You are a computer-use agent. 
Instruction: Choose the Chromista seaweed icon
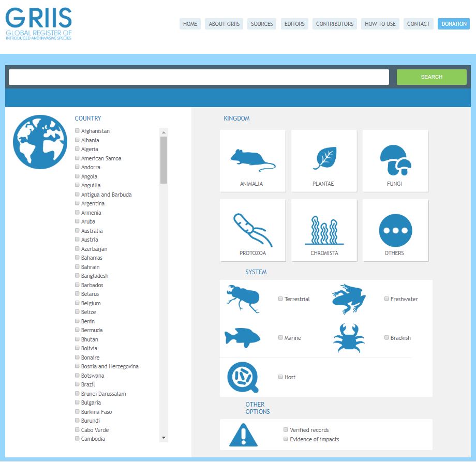tap(324, 230)
